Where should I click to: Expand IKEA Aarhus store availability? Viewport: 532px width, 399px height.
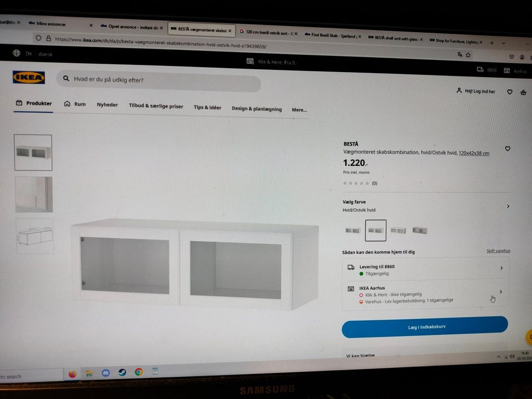coord(425,294)
